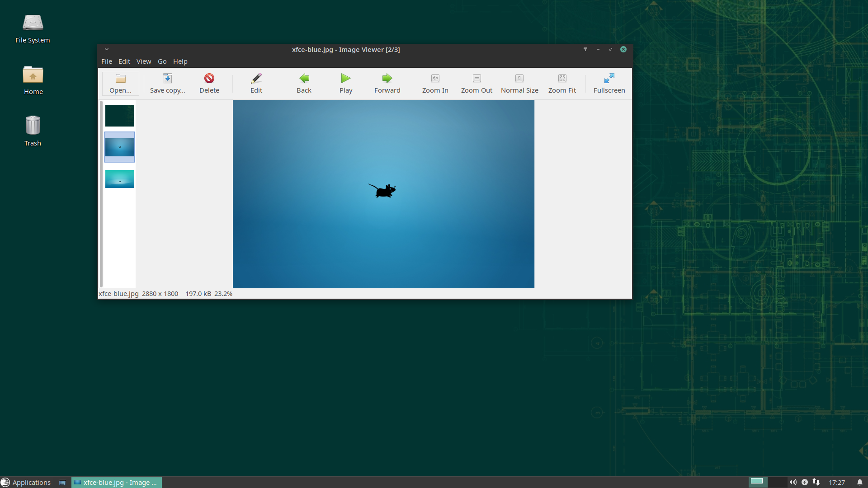Open the View menu
The image size is (868, 488).
[x=144, y=61]
